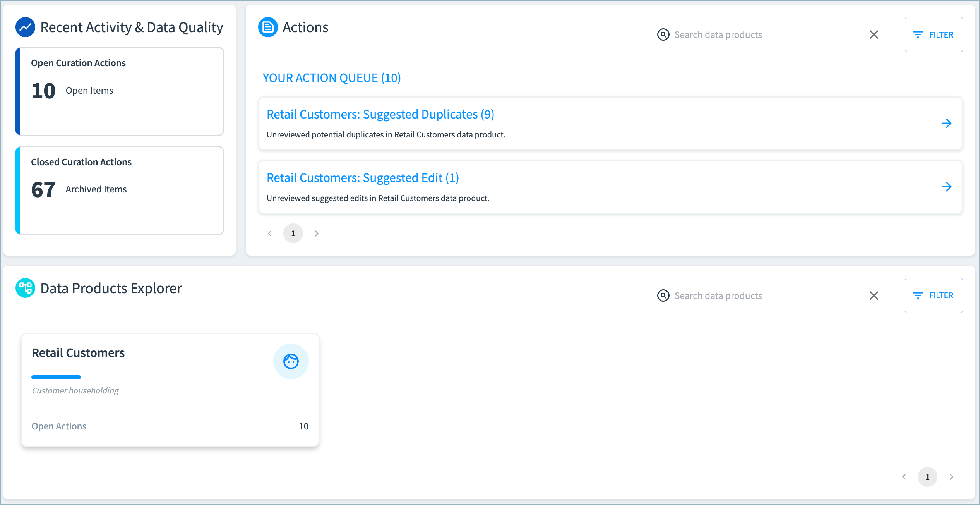Click search icon in Data Products Explorer

(x=663, y=296)
